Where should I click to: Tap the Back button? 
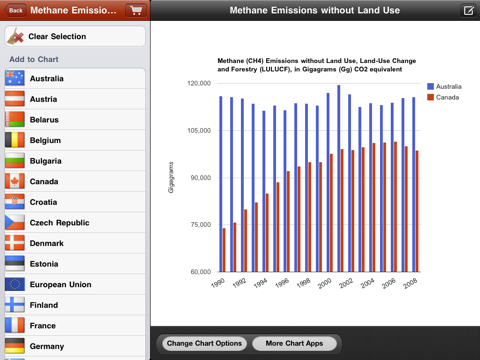pyautogui.click(x=15, y=10)
